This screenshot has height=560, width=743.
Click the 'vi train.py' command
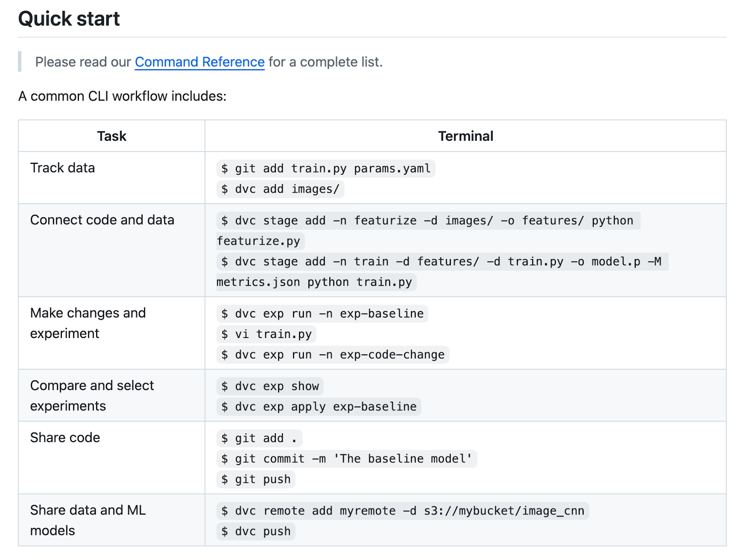pos(266,334)
